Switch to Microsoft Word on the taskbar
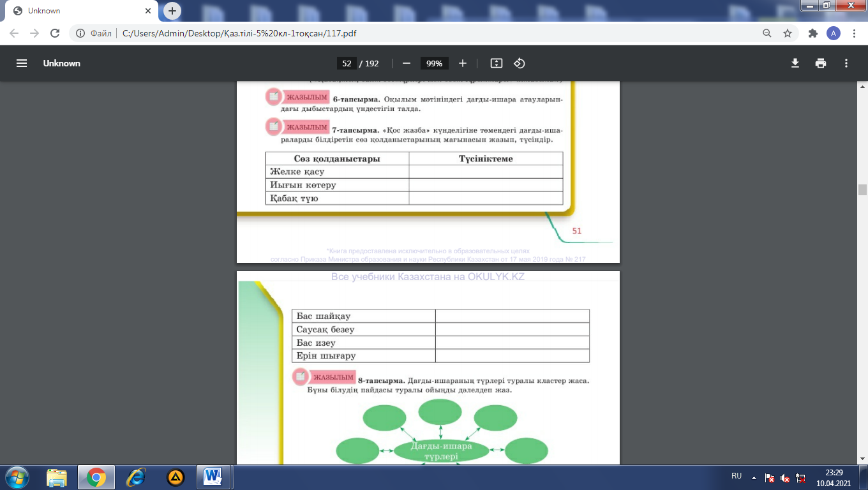Screen dimensions: 868x490 213,477
